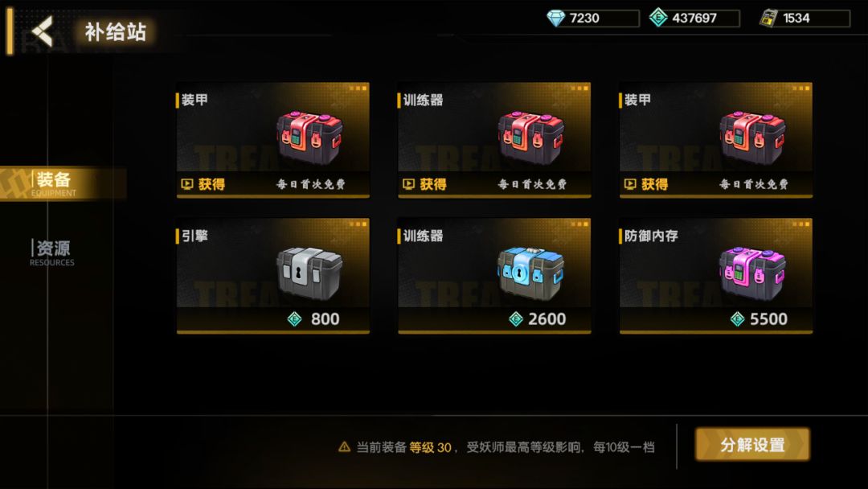Screen dimensions: 868x489
Task: Click the 437697 gem balance field
Action: tap(694, 18)
